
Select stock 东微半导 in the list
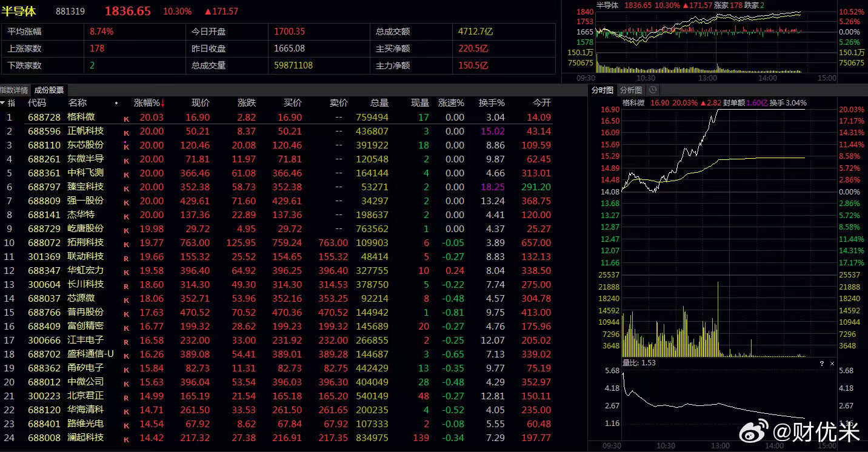tap(85, 159)
